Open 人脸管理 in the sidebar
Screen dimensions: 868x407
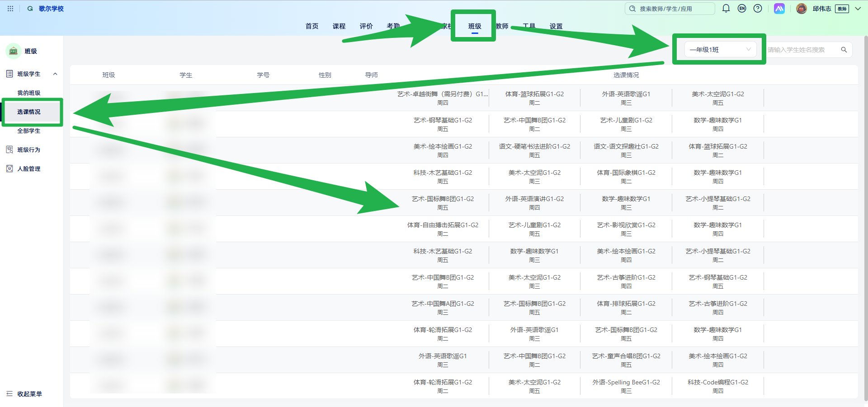point(29,169)
